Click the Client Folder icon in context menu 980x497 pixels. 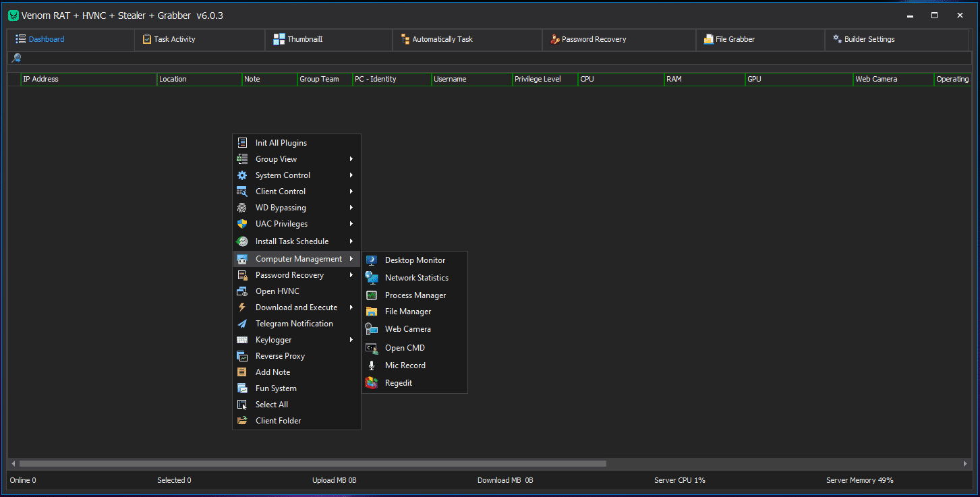point(242,421)
